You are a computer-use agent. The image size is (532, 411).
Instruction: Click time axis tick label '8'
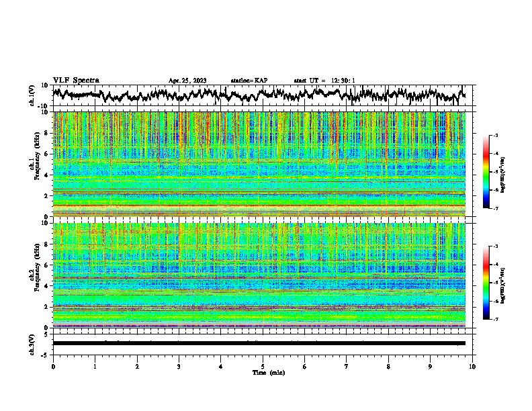[x=388, y=367]
